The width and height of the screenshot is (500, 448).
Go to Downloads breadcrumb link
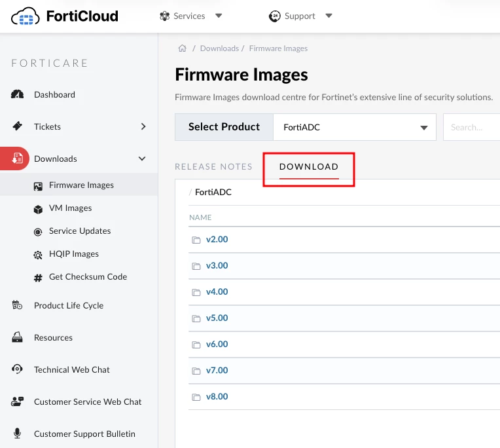tap(219, 48)
